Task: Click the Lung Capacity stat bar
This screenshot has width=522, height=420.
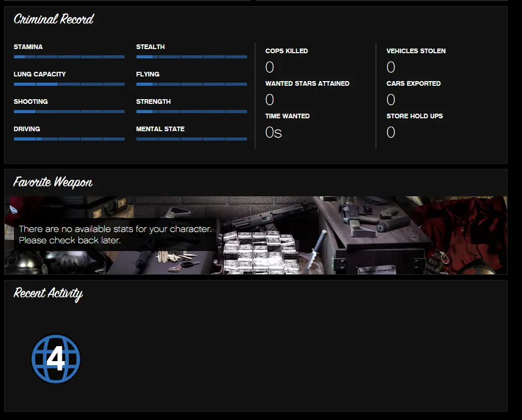Action: coord(69,84)
